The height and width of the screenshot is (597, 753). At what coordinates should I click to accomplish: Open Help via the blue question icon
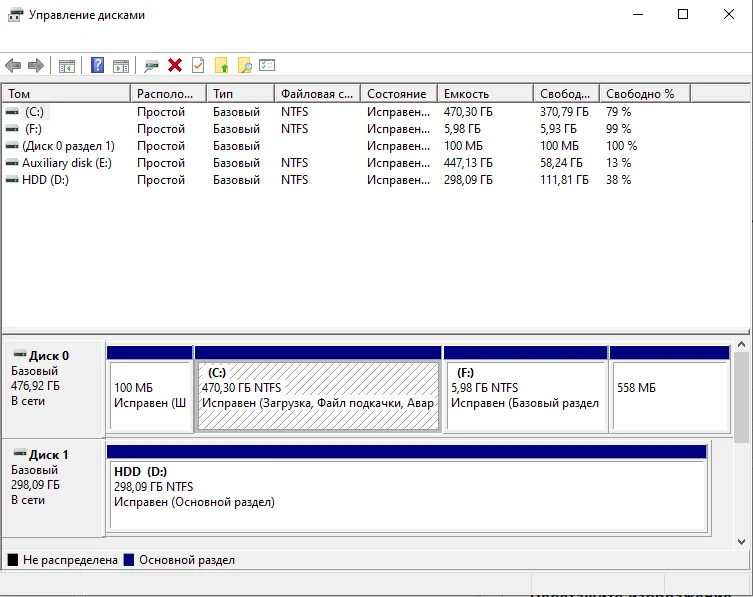click(97, 65)
